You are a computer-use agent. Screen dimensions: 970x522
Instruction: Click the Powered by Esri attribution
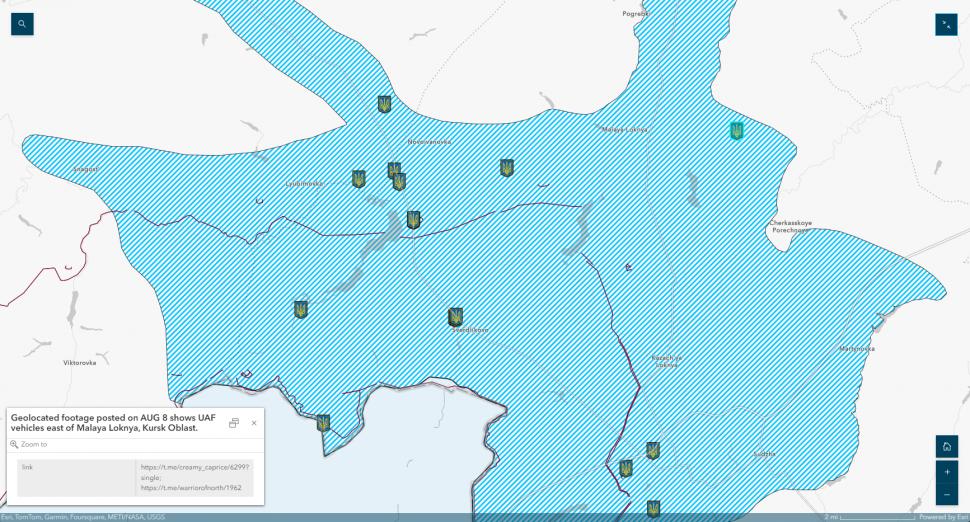943,517
